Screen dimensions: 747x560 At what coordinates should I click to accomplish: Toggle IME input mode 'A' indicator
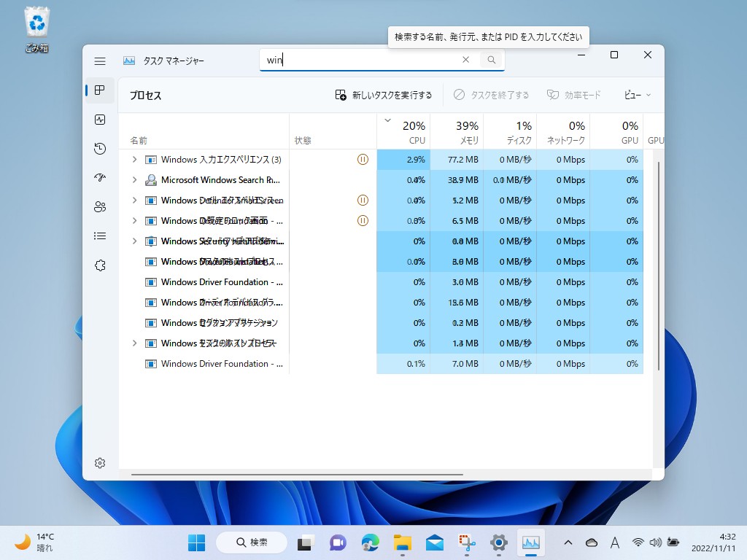point(614,542)
